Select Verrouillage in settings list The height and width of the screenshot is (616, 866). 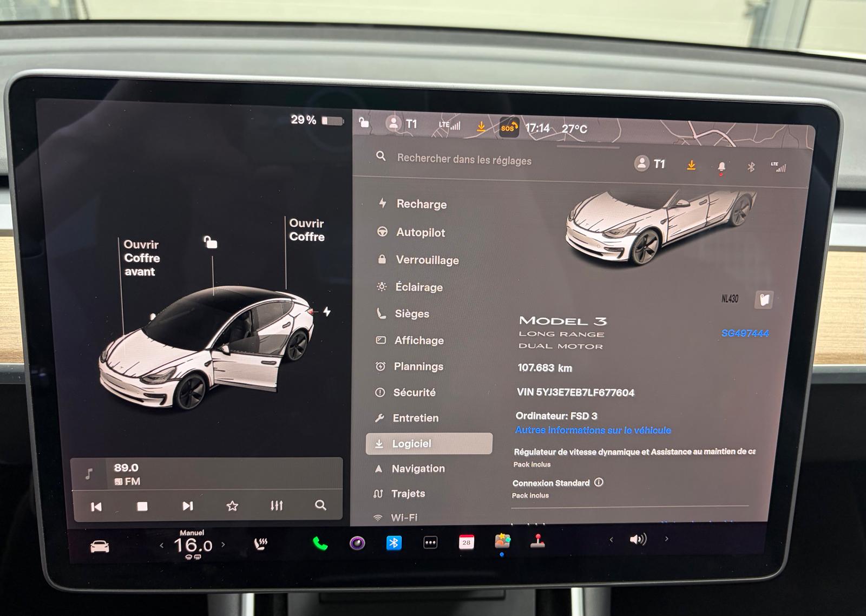tap(418, 260)
